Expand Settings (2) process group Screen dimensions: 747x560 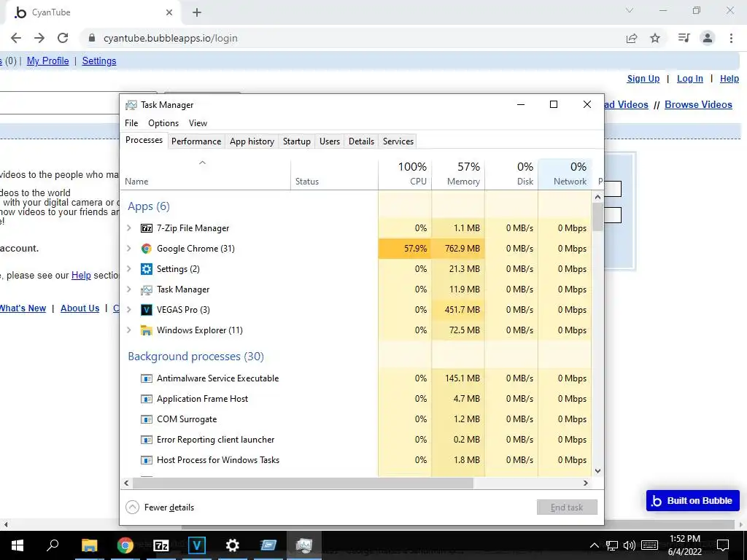tap(128, 269)
